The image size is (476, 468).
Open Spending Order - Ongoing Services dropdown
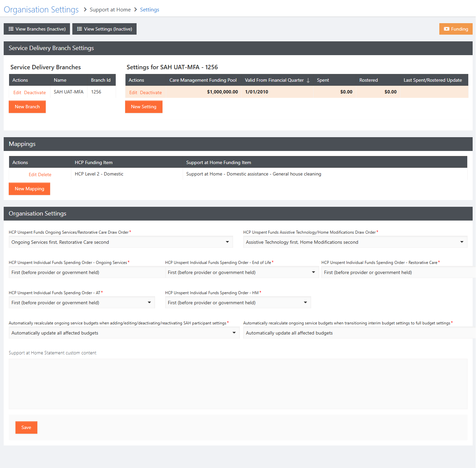click(87, 272)
